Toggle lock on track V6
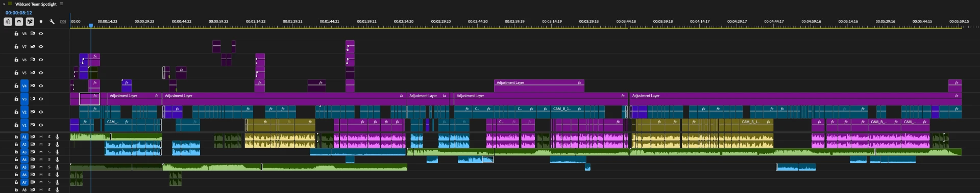 click(x=16, y=60)
